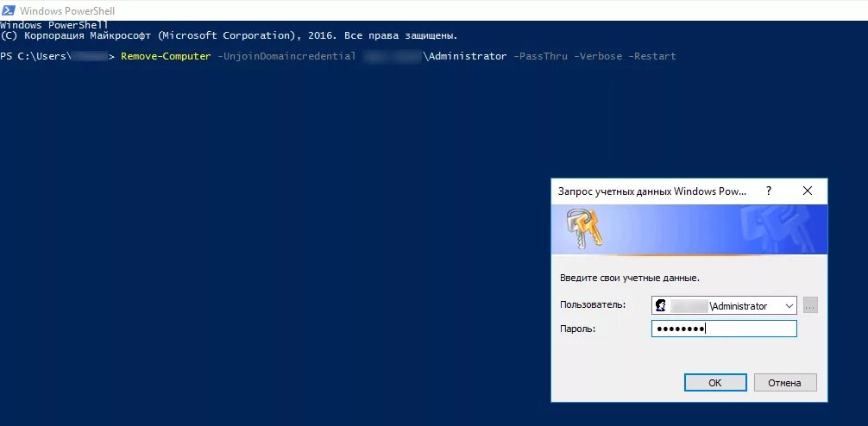Click the user avatar icon in the Пользователь field
Screen dimensions: 868x426
(660, 306)
